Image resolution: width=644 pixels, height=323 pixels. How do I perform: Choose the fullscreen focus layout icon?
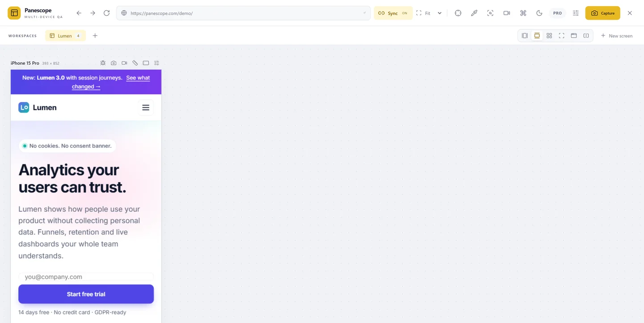pos(561,36)
